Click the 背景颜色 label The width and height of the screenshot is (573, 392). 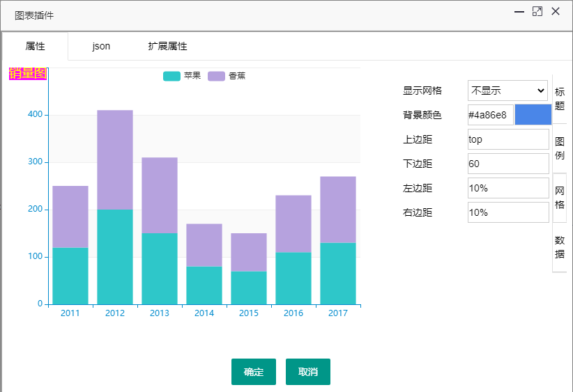click(422, 115)
